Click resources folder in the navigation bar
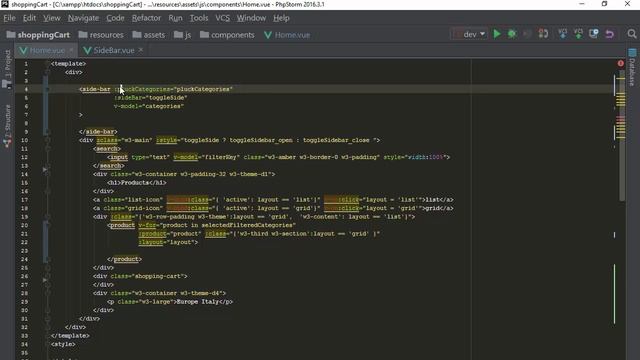 tap(101, 35)
